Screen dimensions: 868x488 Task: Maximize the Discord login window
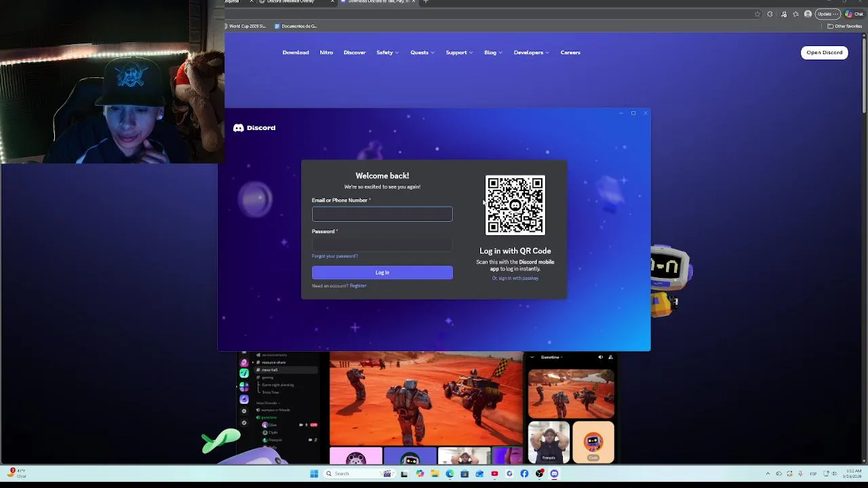pyautogui.click(x=633, y=113)
